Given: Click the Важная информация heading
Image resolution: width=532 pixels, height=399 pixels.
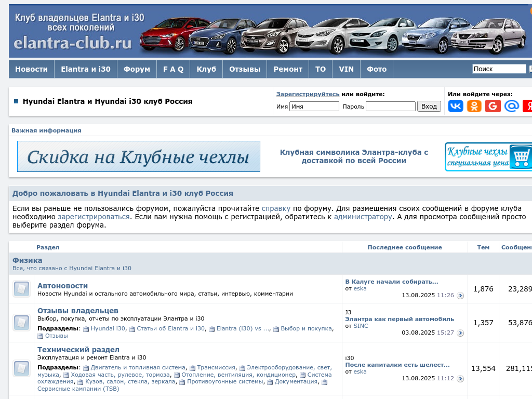Looking at the screenshot, I should [x=46, y=130].
